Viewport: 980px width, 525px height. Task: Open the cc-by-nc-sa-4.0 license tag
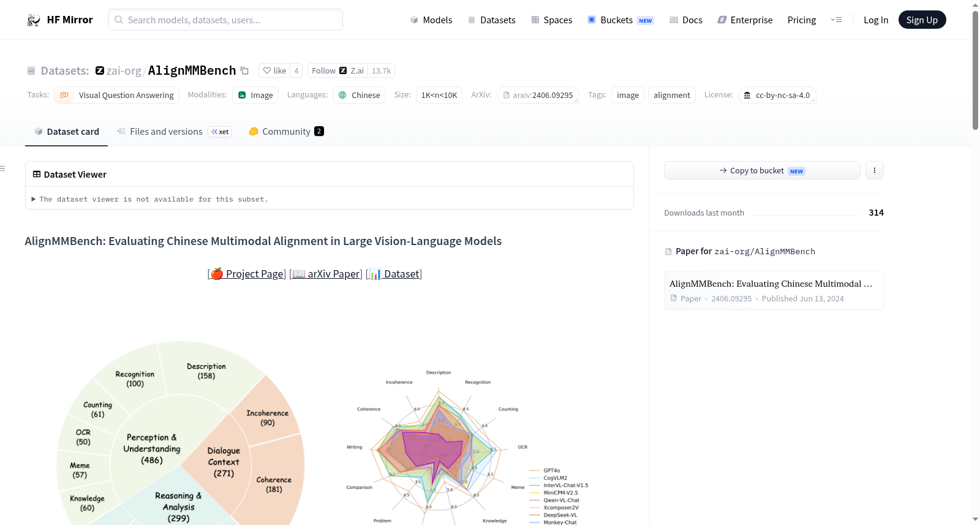point(777,95)
